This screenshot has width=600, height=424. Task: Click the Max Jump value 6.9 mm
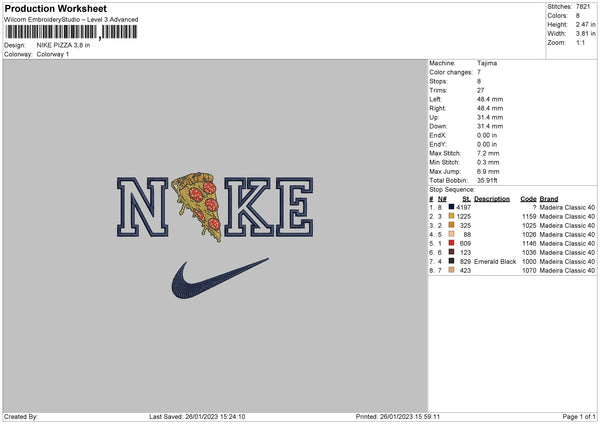(x=488, y=171)
